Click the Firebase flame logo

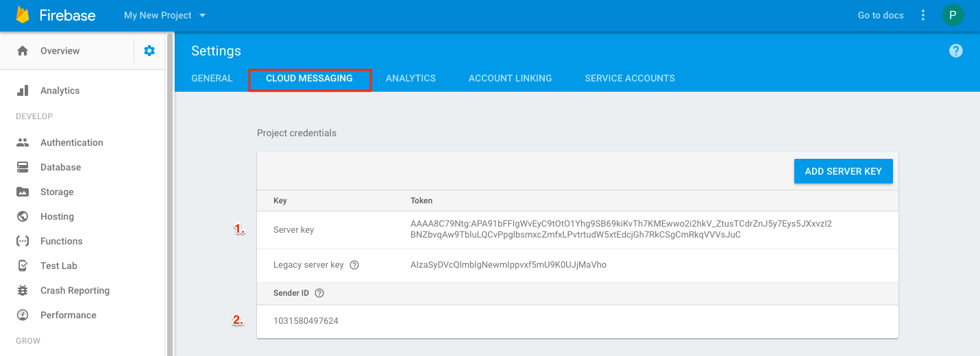point(23,15)
